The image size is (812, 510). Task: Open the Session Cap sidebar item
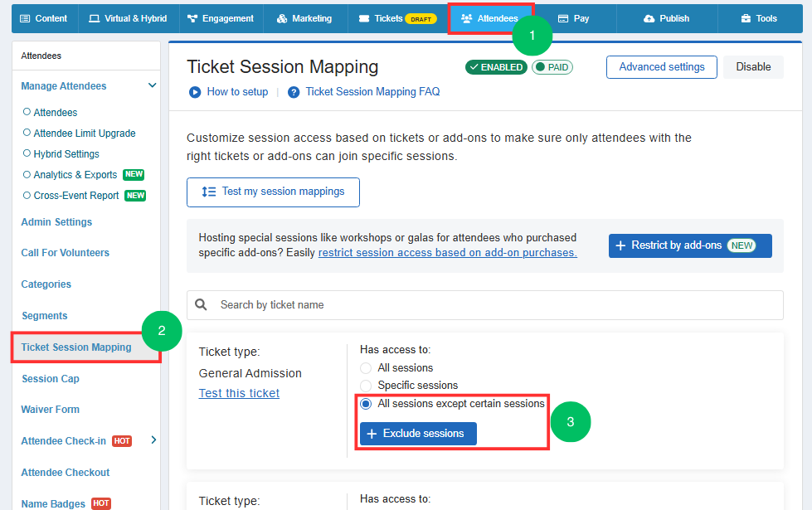pyautogui.click(x=51, y=379)
